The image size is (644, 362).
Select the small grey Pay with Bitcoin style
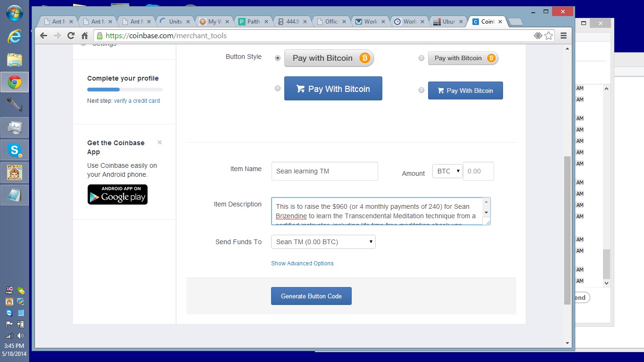click(x=421, y=58)
